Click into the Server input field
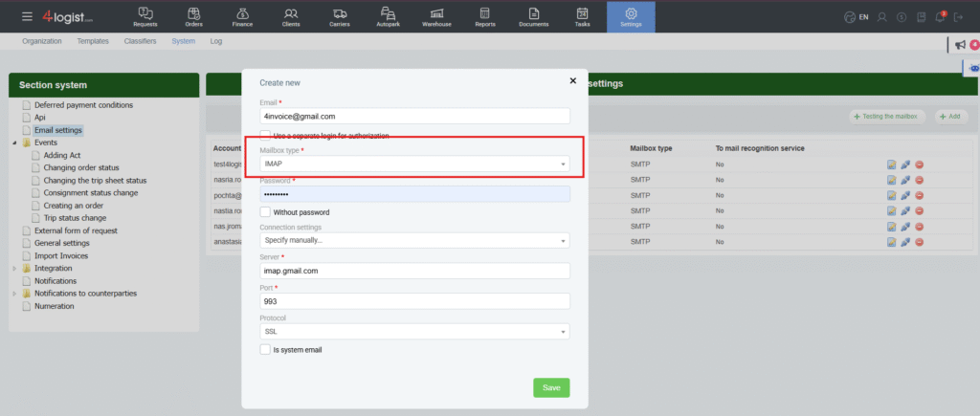This screenshot has width=980, height=416. tap(414, 271)
